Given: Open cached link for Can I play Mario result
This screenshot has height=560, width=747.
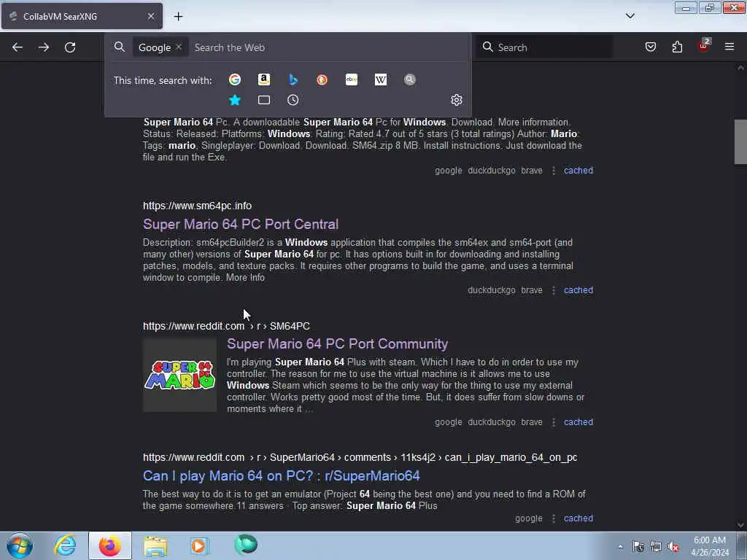Looking at the screenshot, I should 578,518.
